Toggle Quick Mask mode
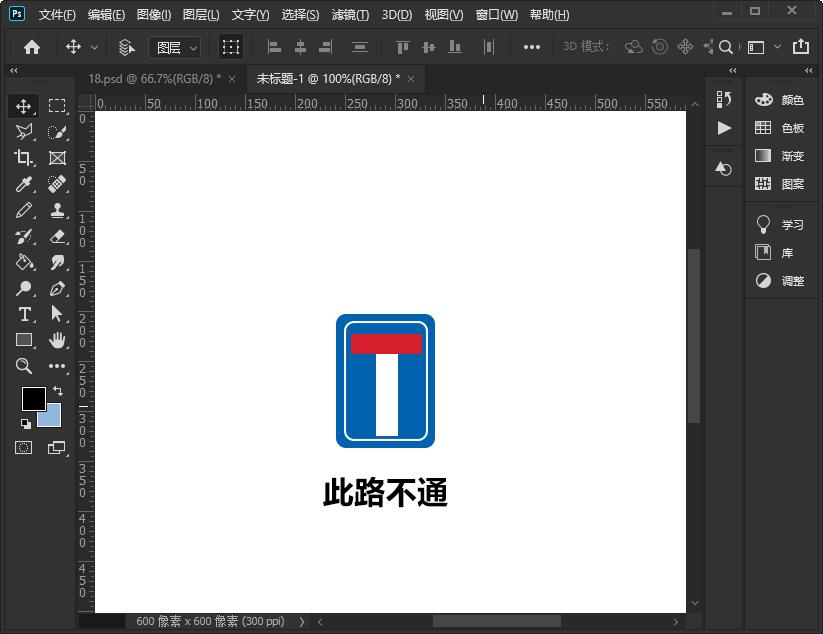 click(24, 447)
